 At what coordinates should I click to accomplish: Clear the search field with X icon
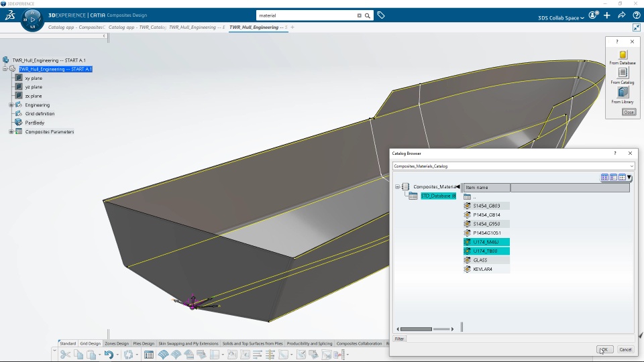tap(360, 15)
